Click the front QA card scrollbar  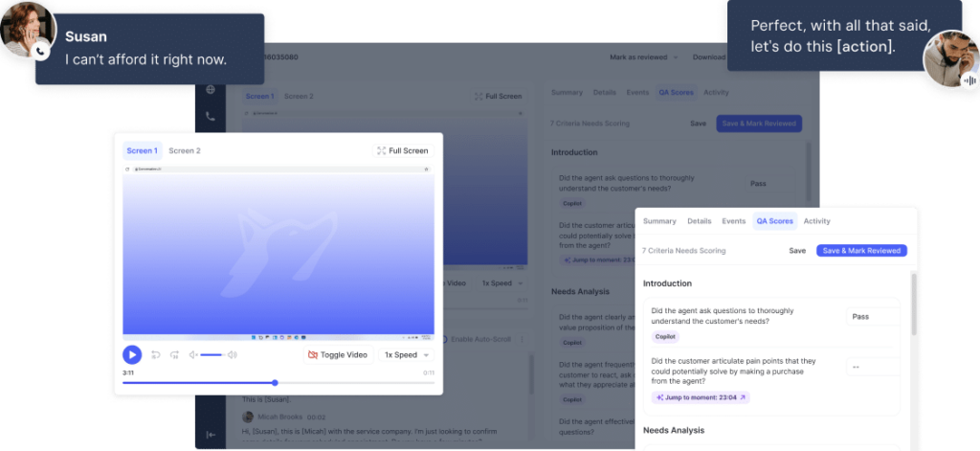913,304
